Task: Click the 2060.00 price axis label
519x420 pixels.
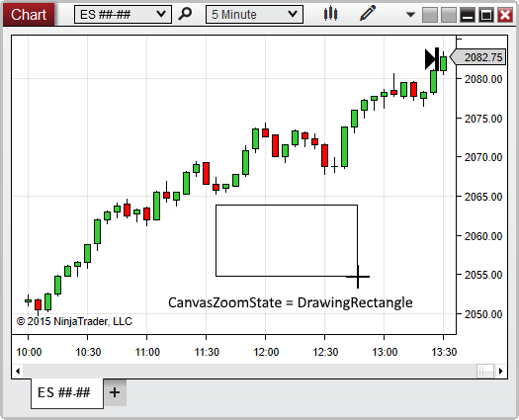Action: [483, 236]
